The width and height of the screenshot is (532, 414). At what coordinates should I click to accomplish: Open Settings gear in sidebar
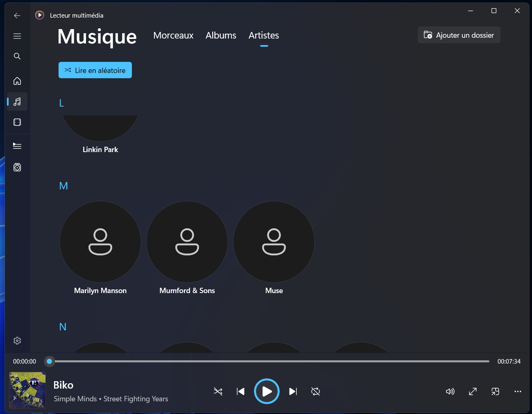[17, 341]
